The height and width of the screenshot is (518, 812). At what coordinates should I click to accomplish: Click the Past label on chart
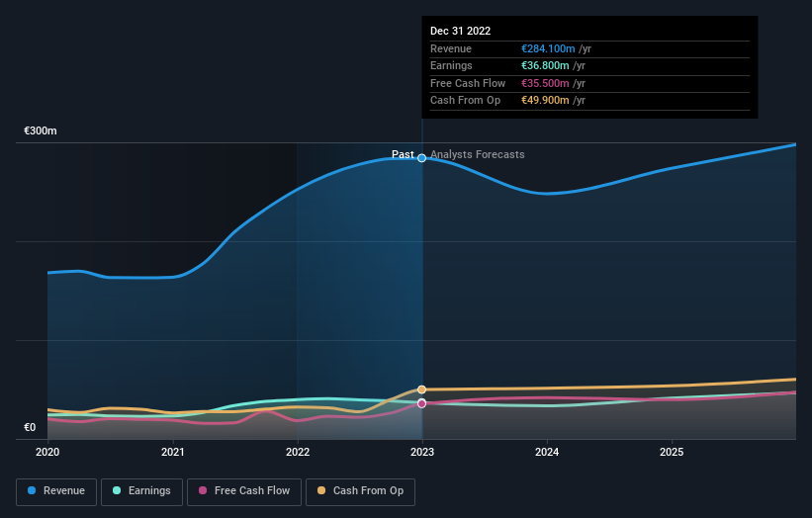[403, 155]
